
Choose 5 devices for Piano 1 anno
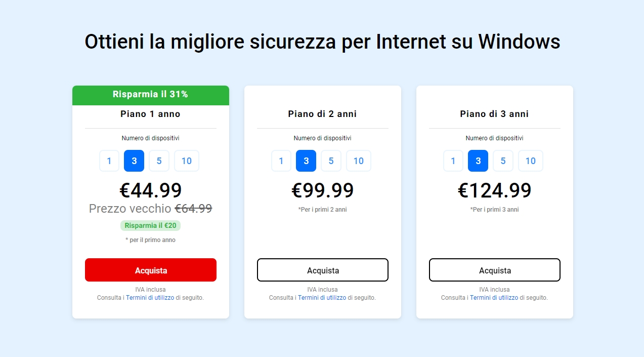click(x=159, y=161)
